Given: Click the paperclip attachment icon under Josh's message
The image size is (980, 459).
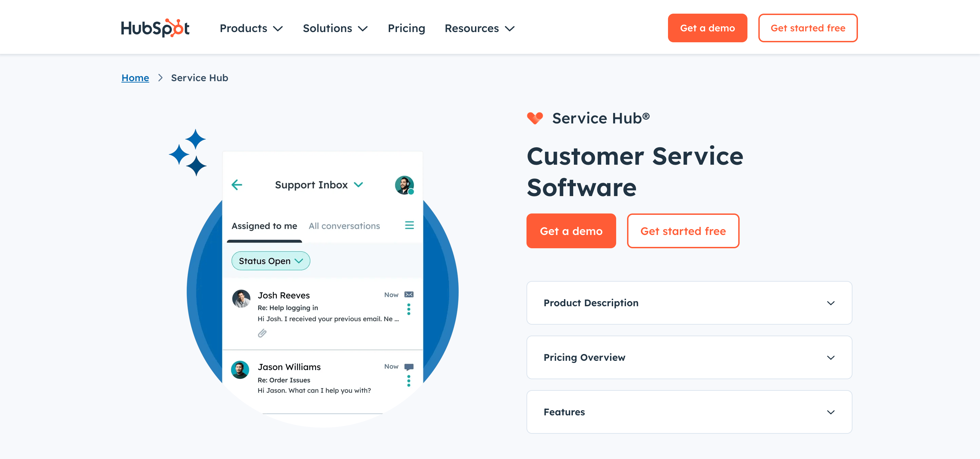Looking at the screenshot, I should [x=263, y=334].
